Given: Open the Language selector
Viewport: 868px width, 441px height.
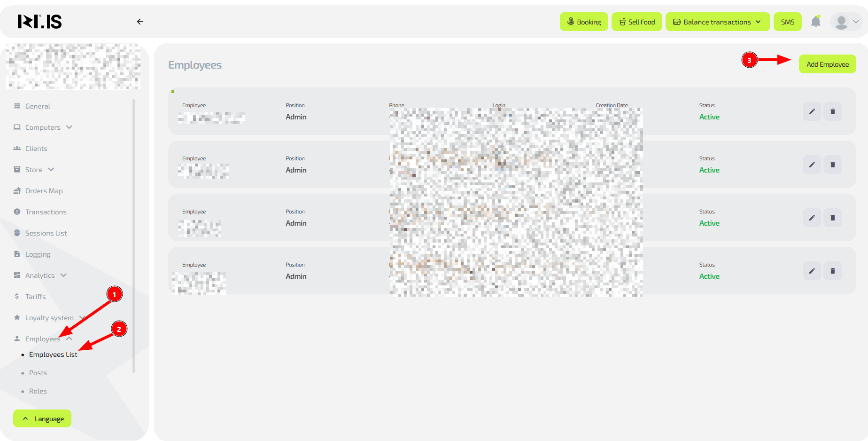Looking at the screenshot, I should [42, 418].
